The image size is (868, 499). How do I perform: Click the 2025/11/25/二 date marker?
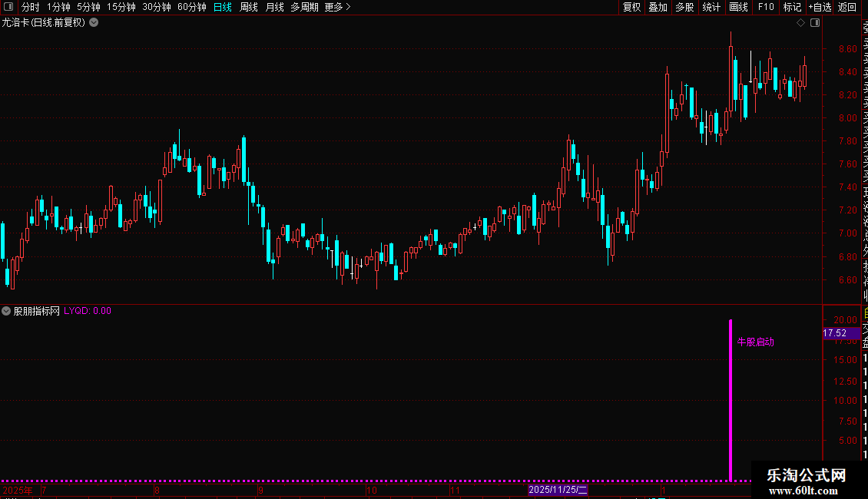click(x=558, y=490)
